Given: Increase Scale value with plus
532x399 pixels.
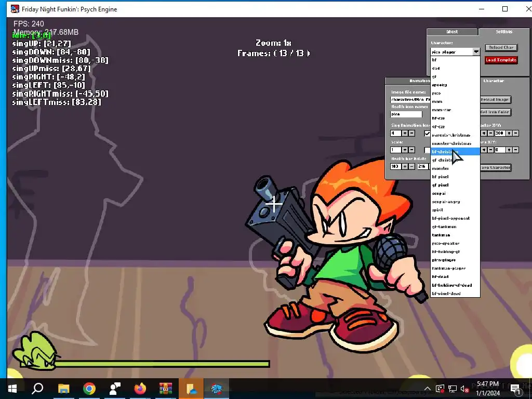Looking at the screenshot, I should 405,150.
